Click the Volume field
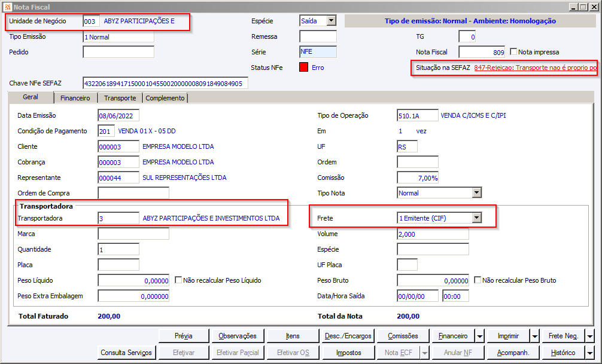Image resolution: width=602 pixels, height=364 pixels. pyautogui.click(x=433, y=234)
